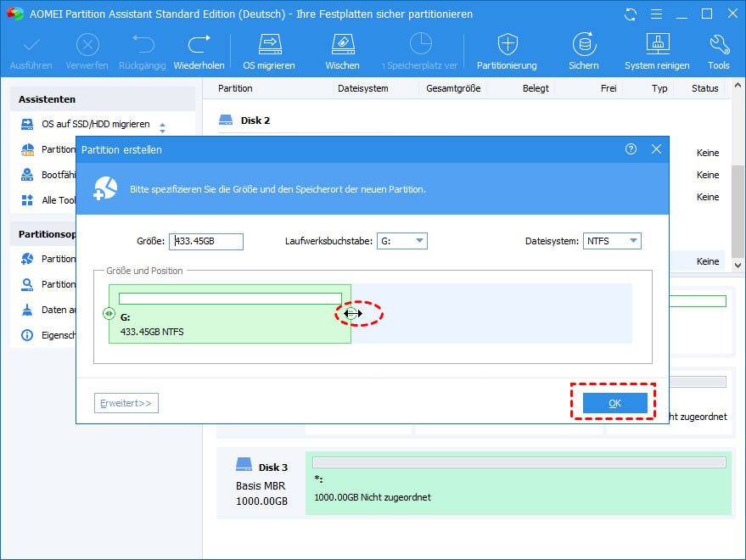Select the Disk 3 unallocated 1000.00GB block
This screenshot has width=746, height=560.
tap(518, 483)
